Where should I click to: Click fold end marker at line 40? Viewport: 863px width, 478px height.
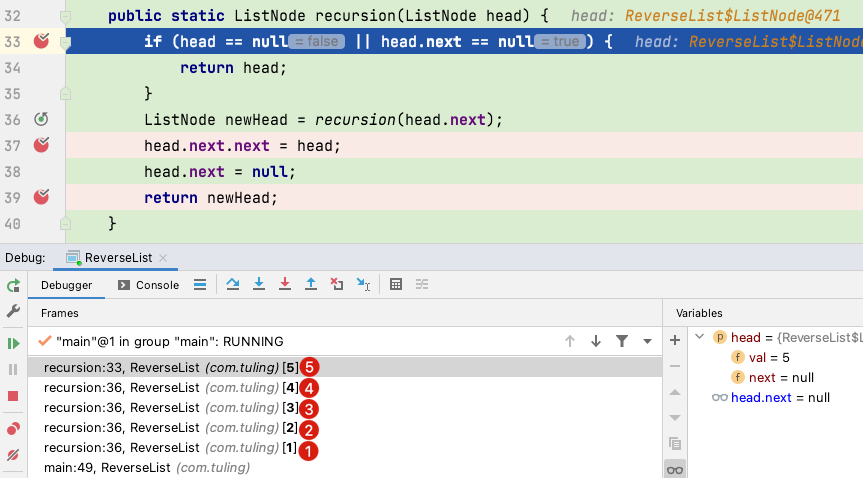pos(65,224)
